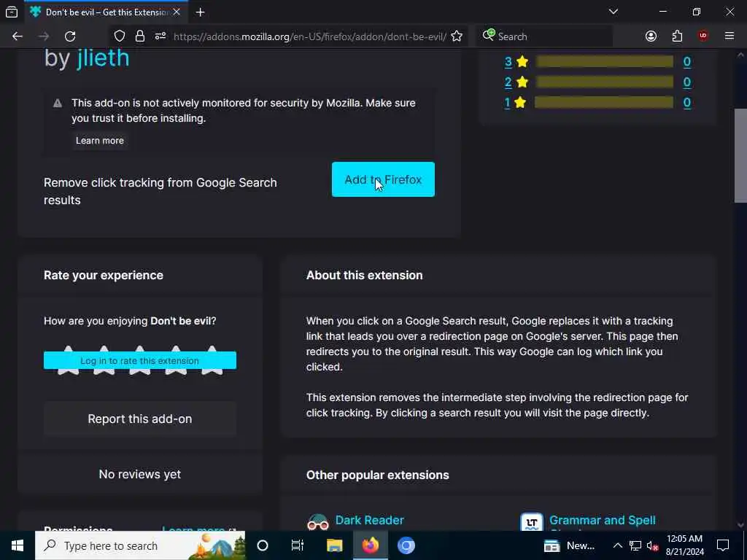Click the search engine magnifier icon
The height and width of the screenshot is (560, 747).
point(488,35)
